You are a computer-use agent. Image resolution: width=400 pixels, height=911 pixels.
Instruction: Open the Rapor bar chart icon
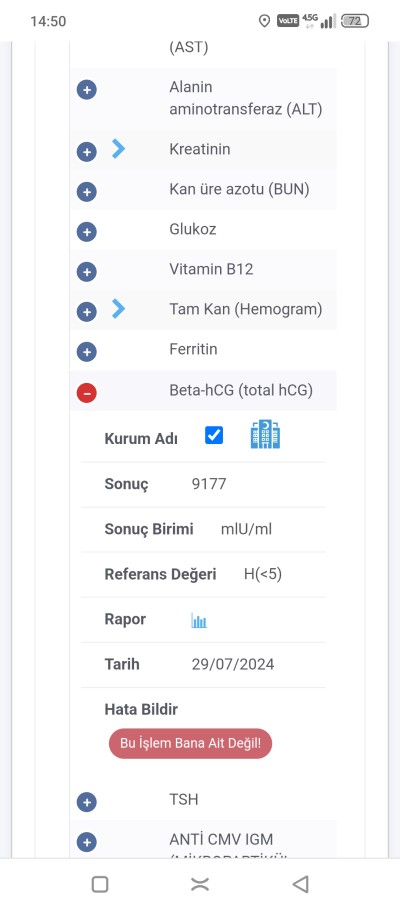click(199, 621)
